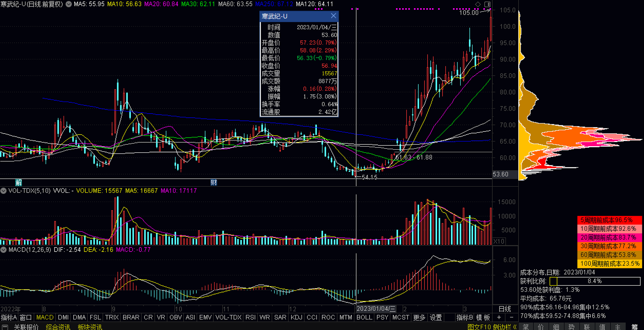Select the 指标B indicator group

click(x=465, y=317)
